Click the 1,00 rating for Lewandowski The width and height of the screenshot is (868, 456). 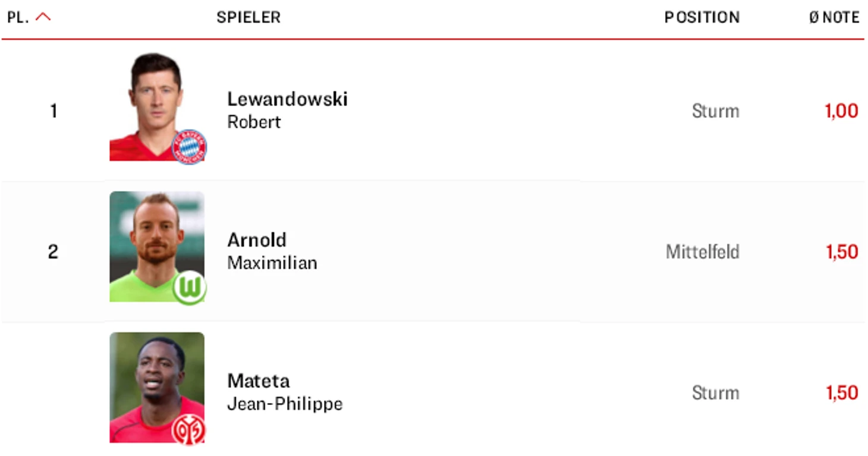841,111
